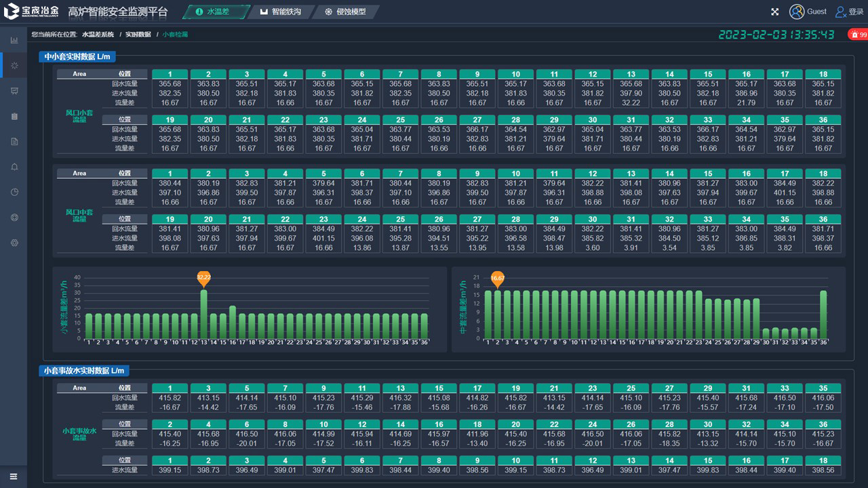Click the -18.35 flow-difference cell
The image size is (868, 488).
tap(669, 443)
